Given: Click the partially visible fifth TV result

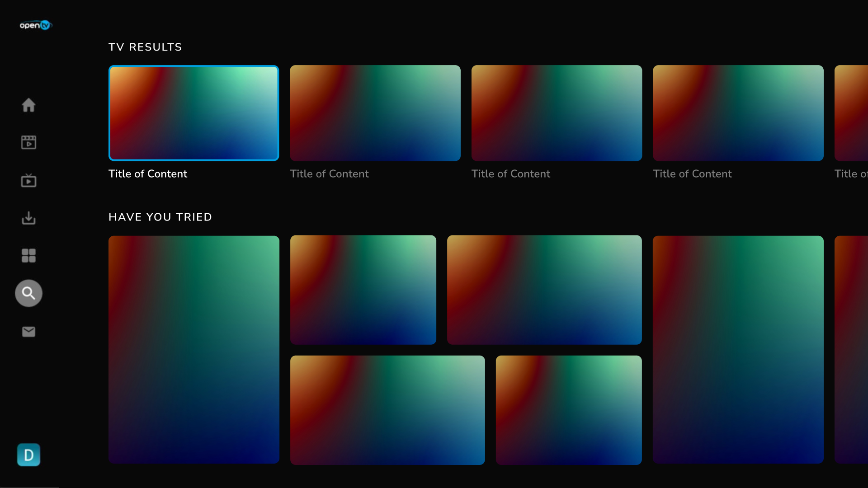Looking at the screenshot, I should point(852,113).
